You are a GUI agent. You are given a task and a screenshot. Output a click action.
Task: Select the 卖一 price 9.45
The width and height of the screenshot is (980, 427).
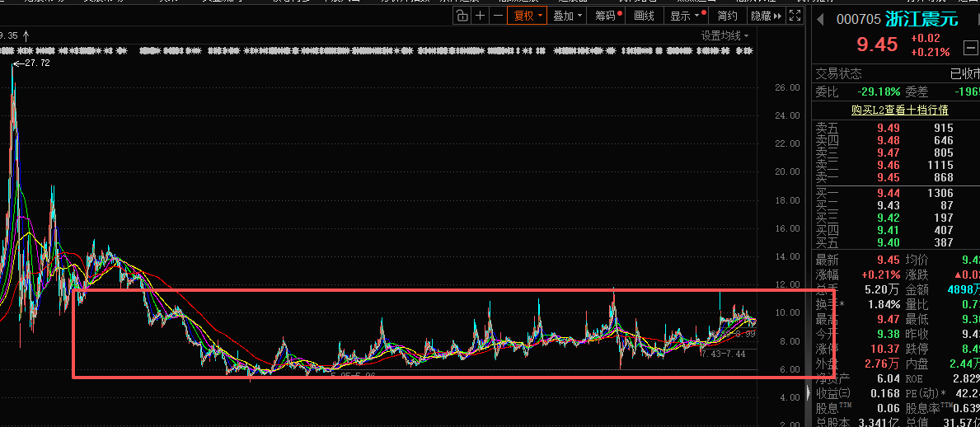point(889,177)
